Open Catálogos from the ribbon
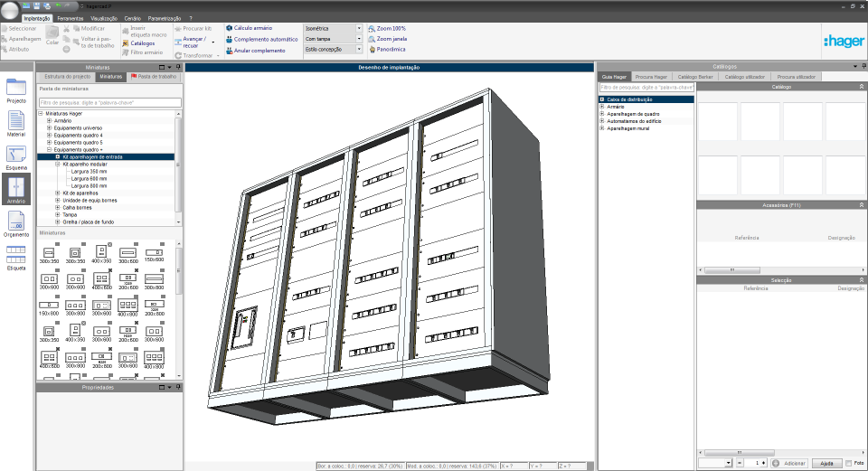This screenshot has height=471, width=868. click(x=142, y=42)
